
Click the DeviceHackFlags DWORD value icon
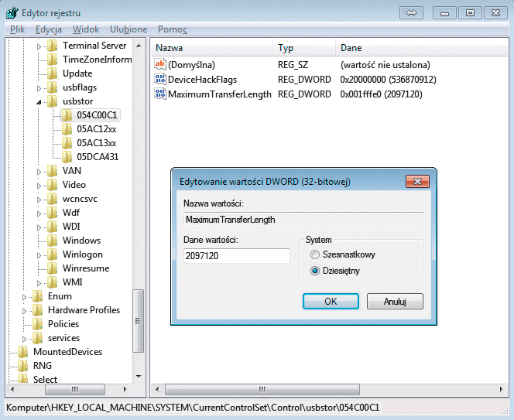point(161,80)
